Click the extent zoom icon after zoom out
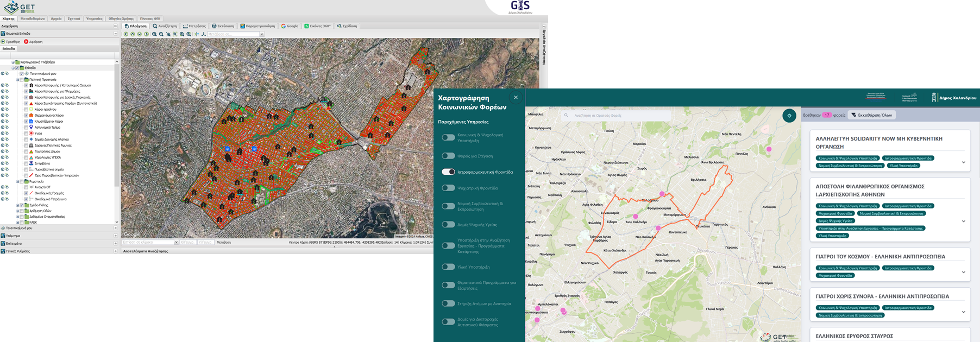Screen dimensions: 980x342 [x=168, y=34]
